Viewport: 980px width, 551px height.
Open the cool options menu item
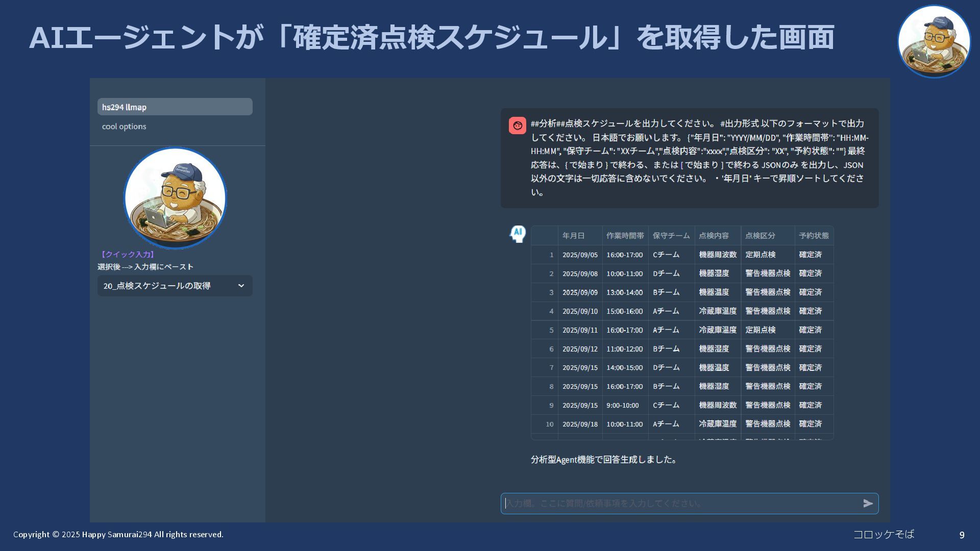point(124,127)
